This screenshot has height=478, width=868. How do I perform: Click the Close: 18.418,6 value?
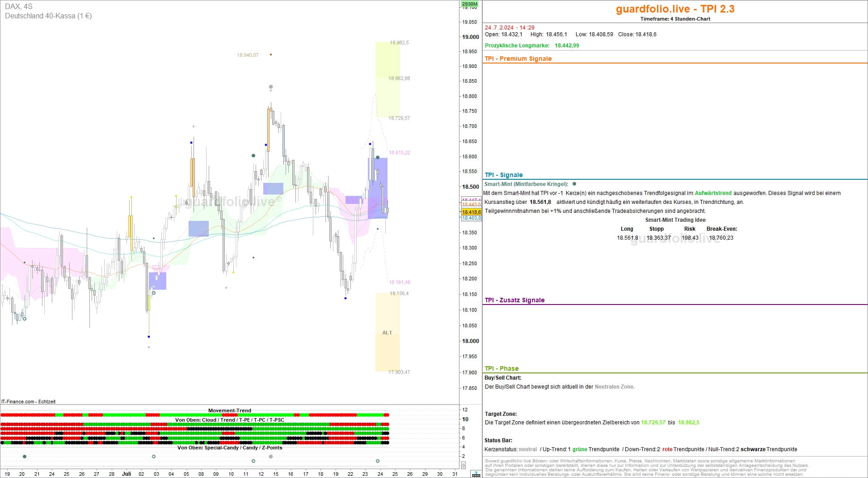(637, 34)
